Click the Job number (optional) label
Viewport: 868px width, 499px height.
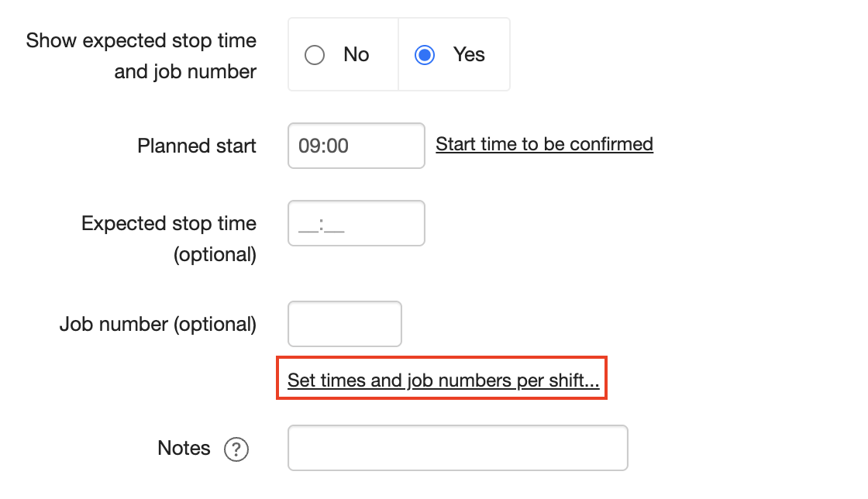click(157, 324)
